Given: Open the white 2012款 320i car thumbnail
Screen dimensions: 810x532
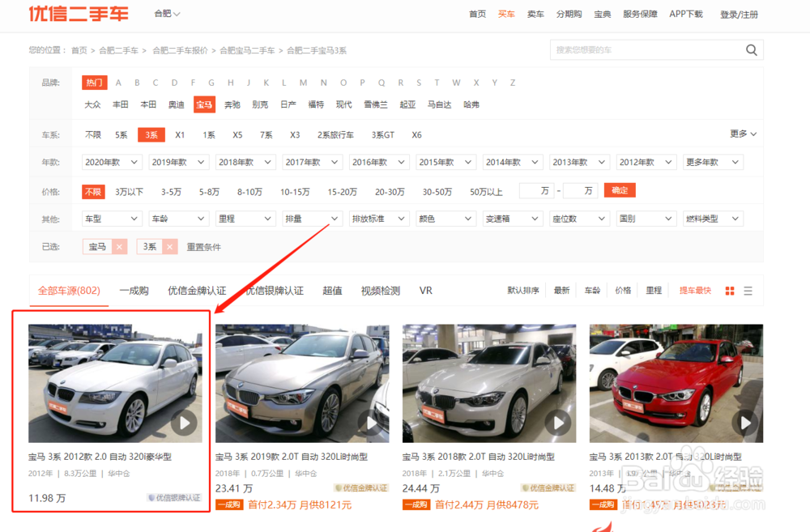Looking at the screenshot, I should (x=115, y=383).
